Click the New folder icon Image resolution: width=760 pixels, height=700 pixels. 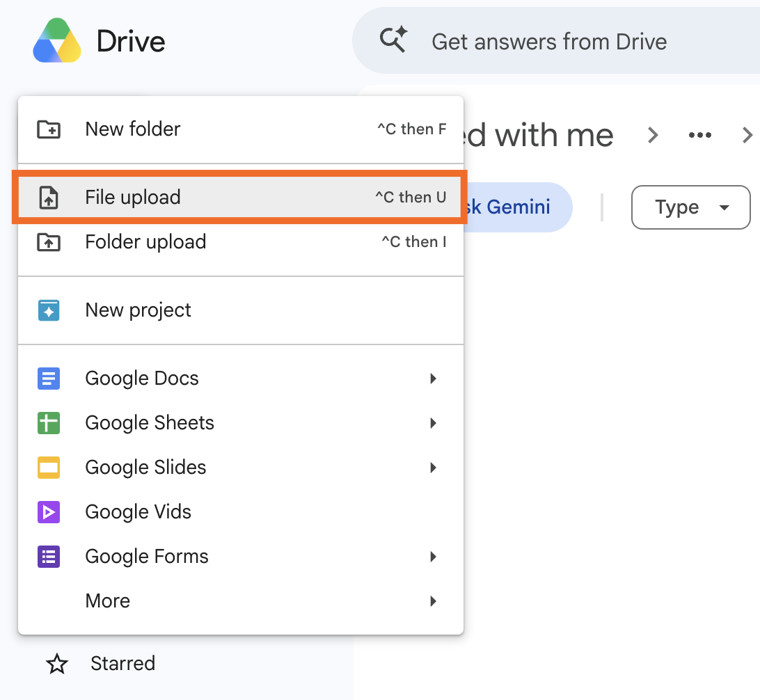pyautogui.click(x=49, y=129)
